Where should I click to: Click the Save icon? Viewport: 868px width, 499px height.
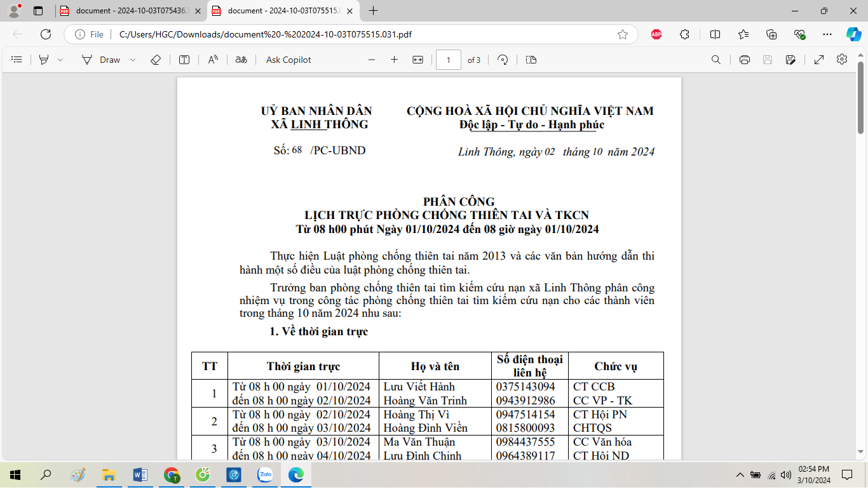click(768, 60)
